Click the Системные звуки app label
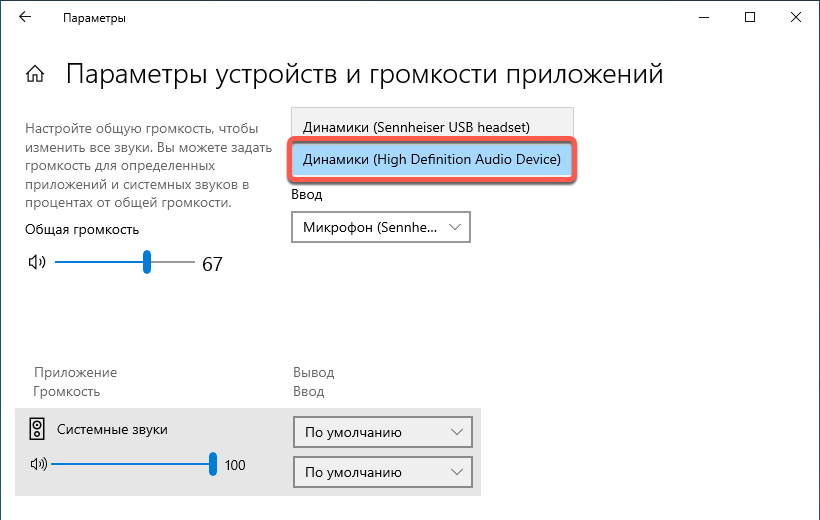This screenshot has width=820, height=520. tap(112, 429)
